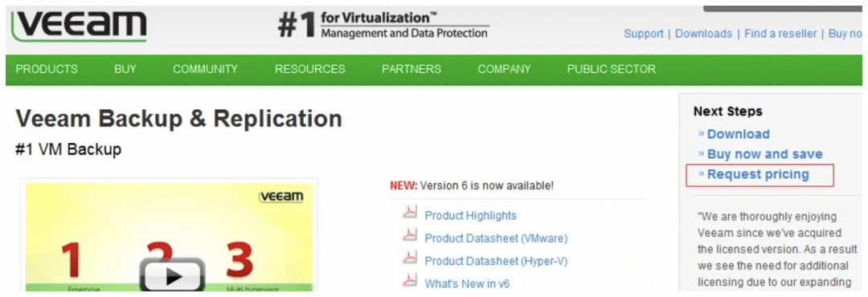Open the BUY menu
Screen dimensions: 868x297
[125, 69]
